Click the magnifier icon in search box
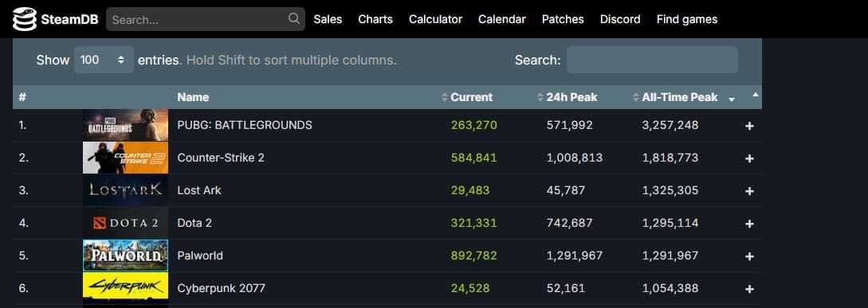Screen dimensions: 868x308 click(294, 19)
